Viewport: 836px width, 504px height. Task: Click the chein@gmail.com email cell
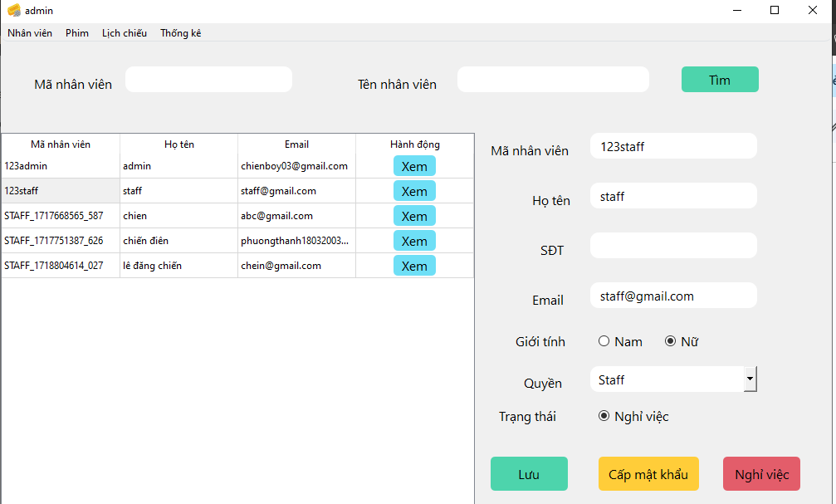(x=296, y=266)
